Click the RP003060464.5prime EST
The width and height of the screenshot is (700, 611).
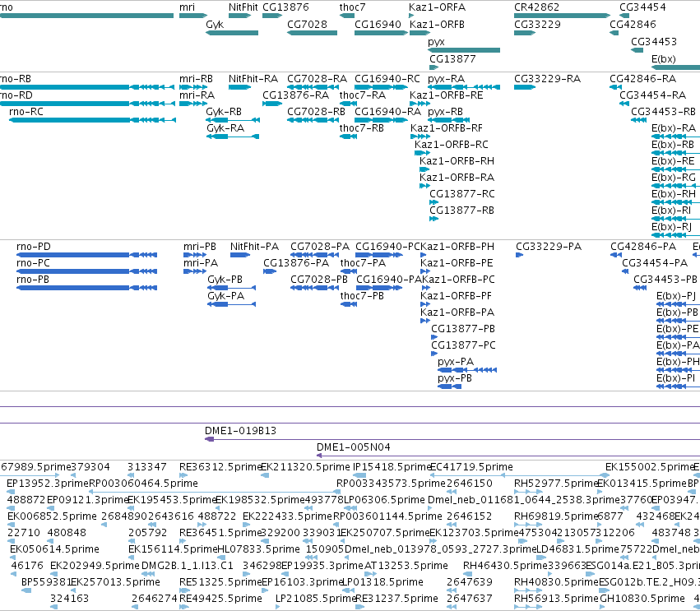(x=216, y=493)
